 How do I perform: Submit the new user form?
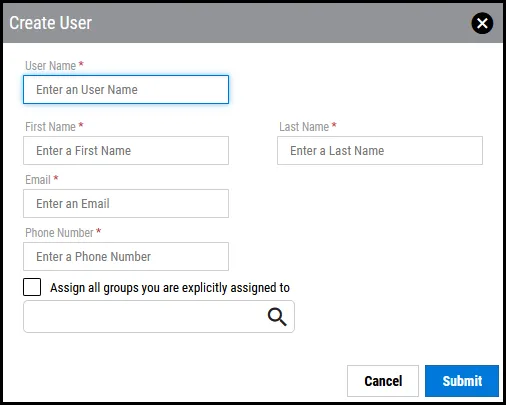coord(462,381)
